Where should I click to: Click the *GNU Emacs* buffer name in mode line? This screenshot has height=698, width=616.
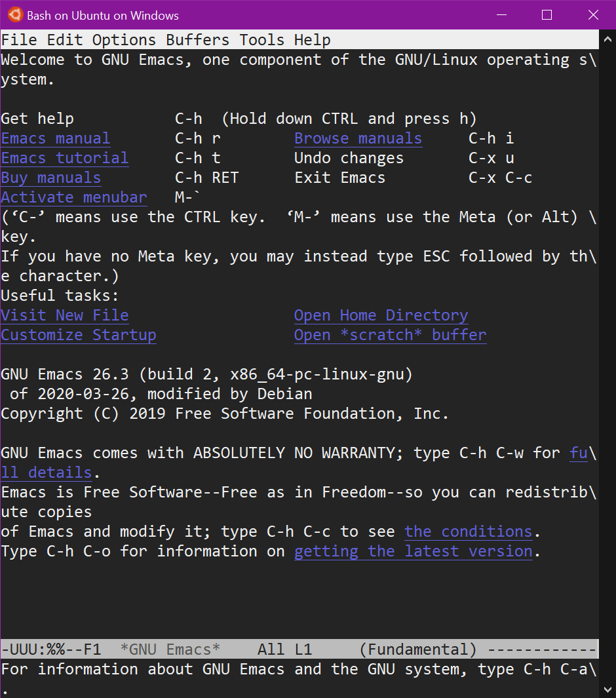(170, 650)
